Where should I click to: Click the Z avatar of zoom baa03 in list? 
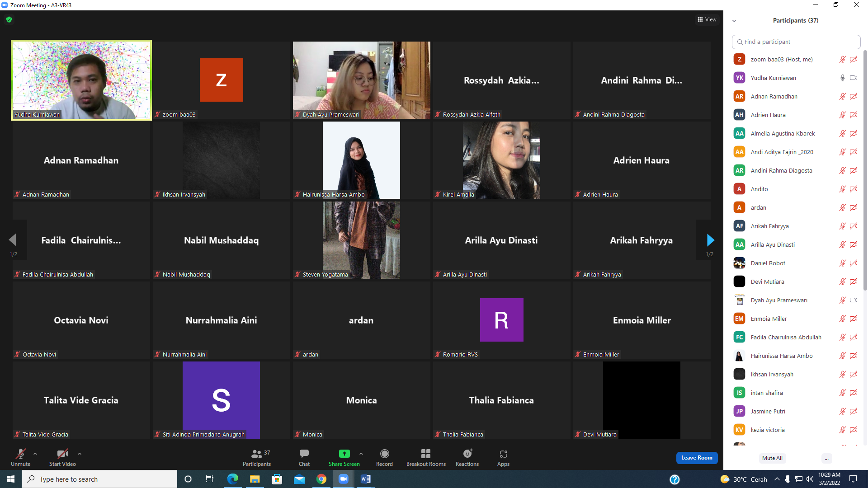[x=740, y=59]
